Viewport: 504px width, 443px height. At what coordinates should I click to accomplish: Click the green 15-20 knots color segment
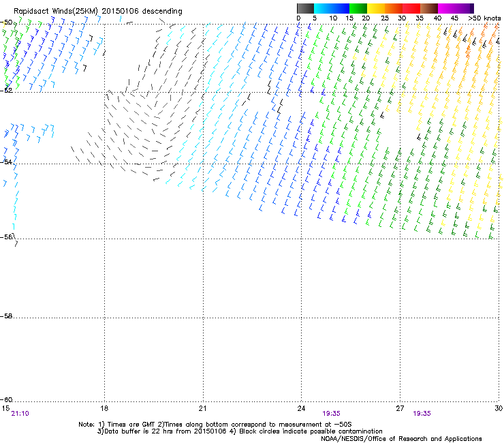pyautogui.click(x=358, y=8)
